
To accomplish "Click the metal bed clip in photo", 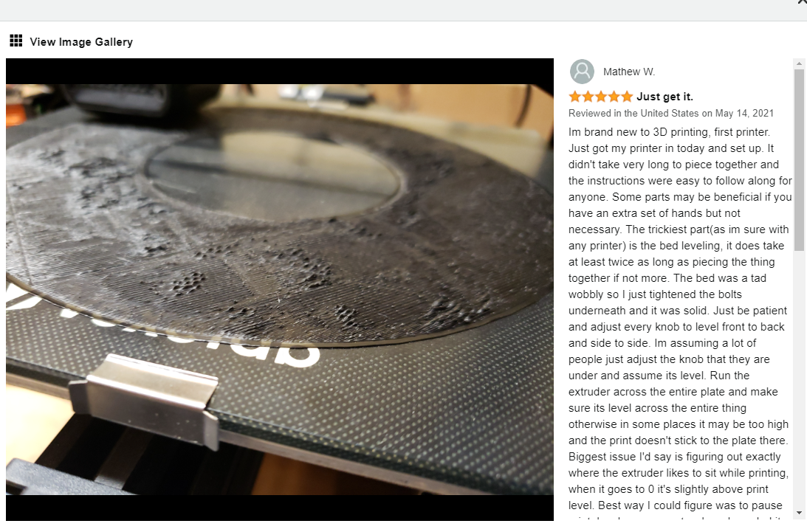I will [145, 398].
